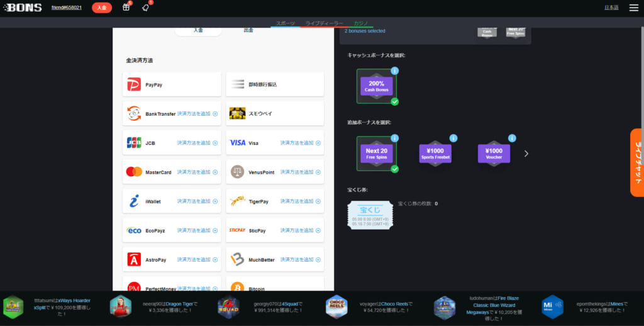
Task: Open the ライブチャット live chat tab
Action: coord(638,163)
